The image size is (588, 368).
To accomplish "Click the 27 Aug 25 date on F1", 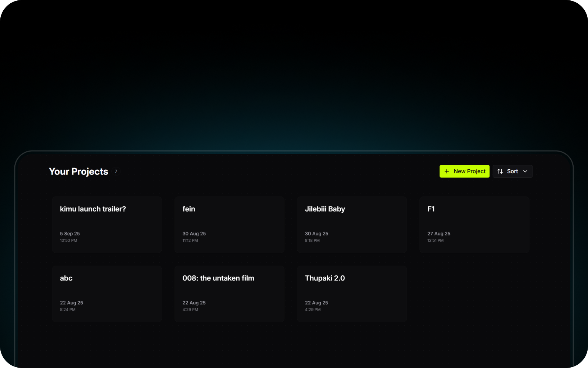I will point(439,234).
